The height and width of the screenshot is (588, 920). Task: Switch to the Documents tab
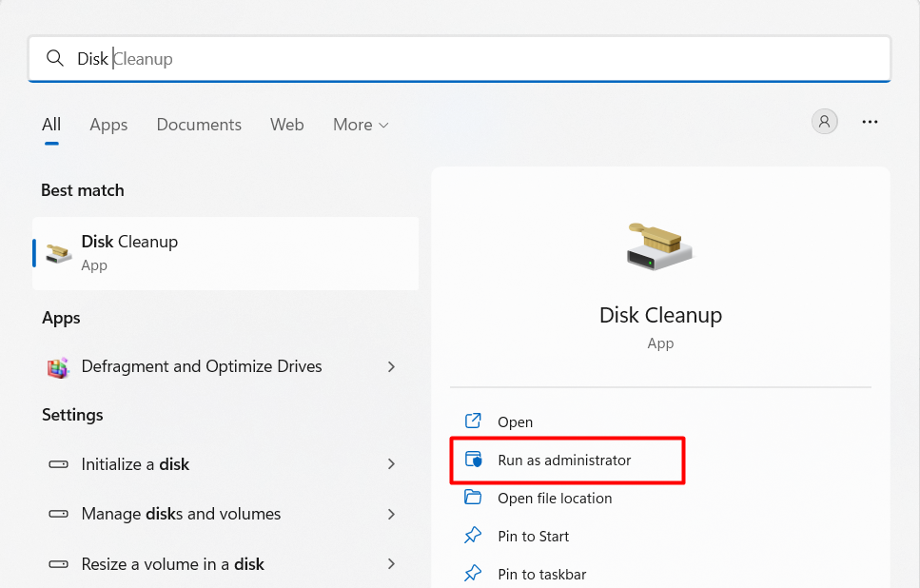point(199,125)
